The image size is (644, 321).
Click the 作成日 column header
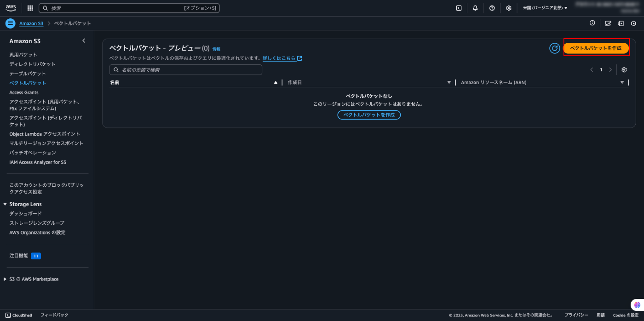295,82
